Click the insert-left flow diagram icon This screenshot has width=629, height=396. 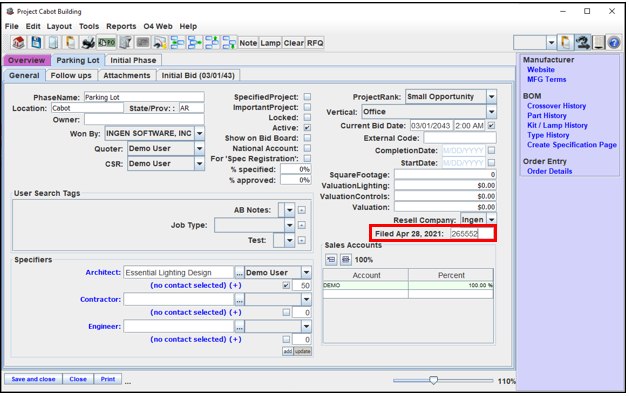[x=177, y=43]
